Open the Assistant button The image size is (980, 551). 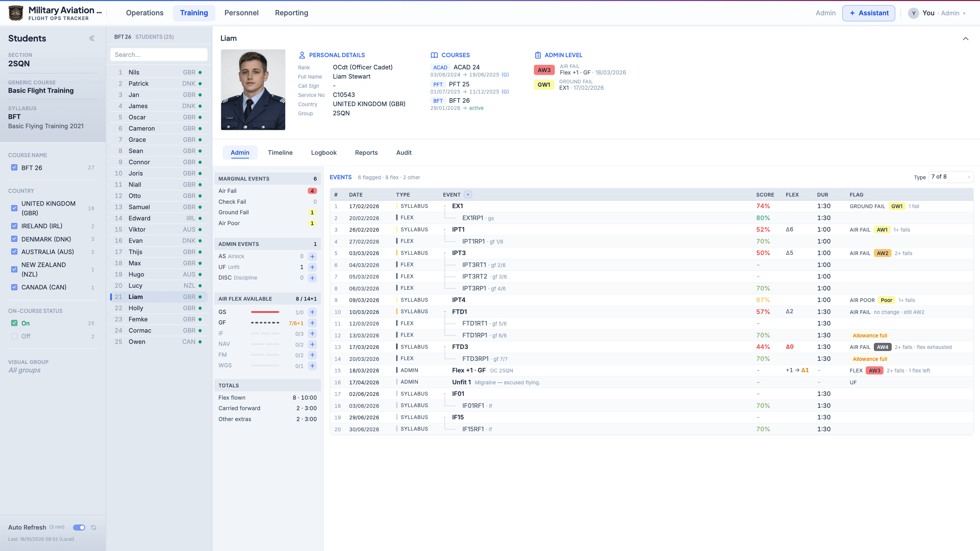(x=868, y=13)
